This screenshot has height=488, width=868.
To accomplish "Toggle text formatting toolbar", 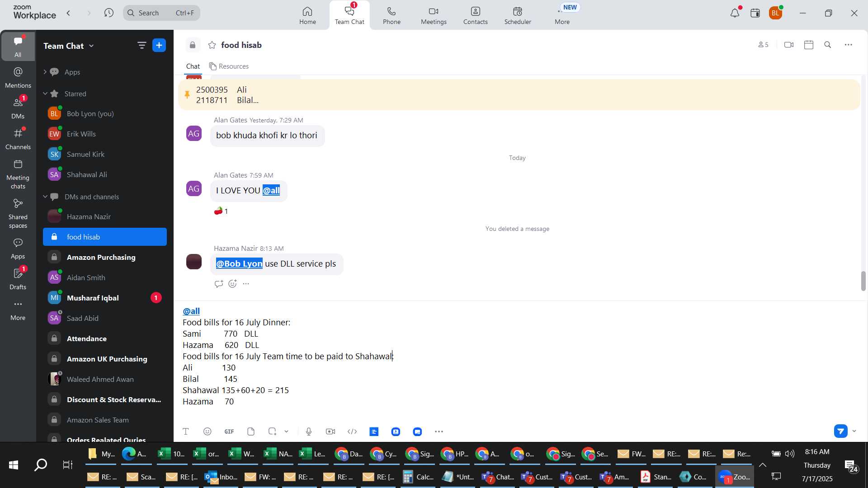I will tap(185, 432).
